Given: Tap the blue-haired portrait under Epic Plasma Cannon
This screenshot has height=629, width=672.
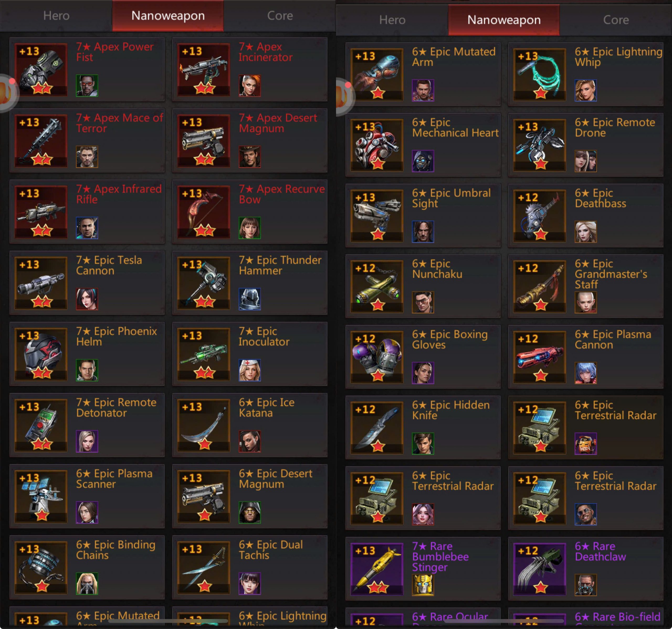Looking at the screenshot, I should [585, 373].
